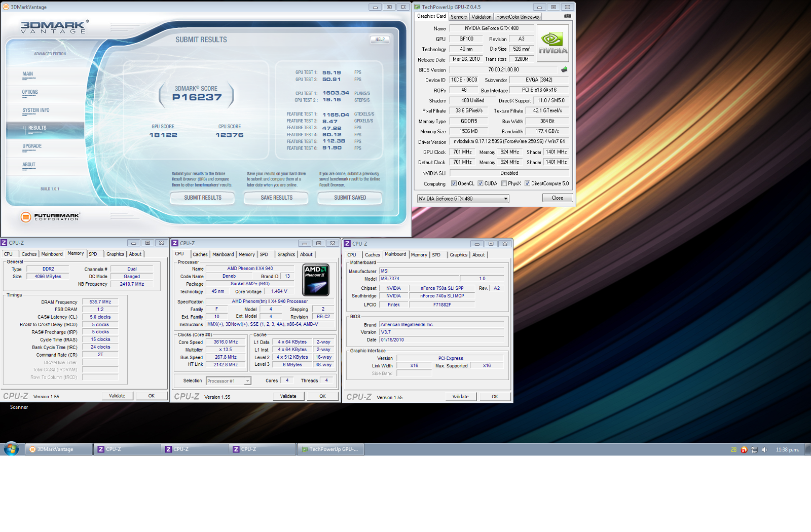Click the GPU-Z Name field NVIDIA GeForce GTX 480

click(492, 28)
